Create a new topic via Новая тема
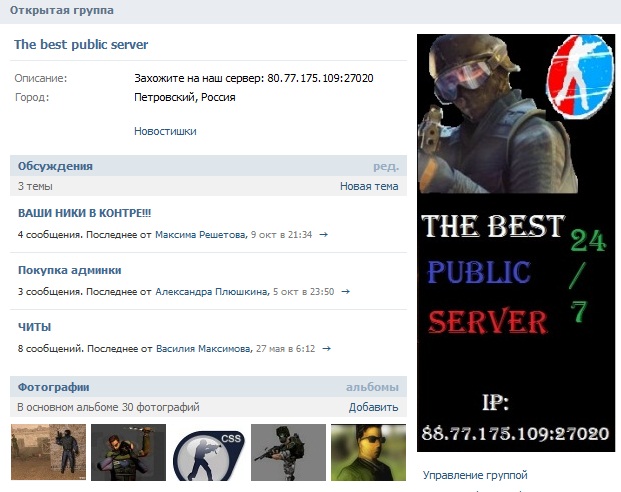 point(369,186)
